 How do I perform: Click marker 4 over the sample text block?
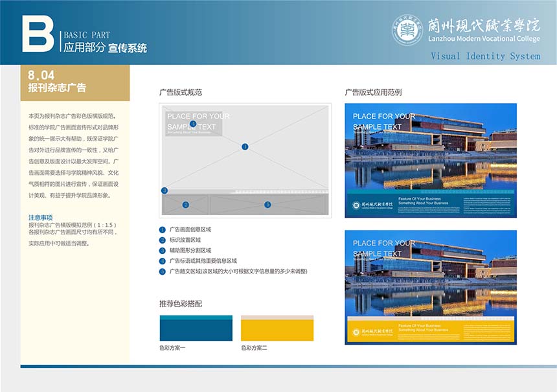tap(193, 124)
